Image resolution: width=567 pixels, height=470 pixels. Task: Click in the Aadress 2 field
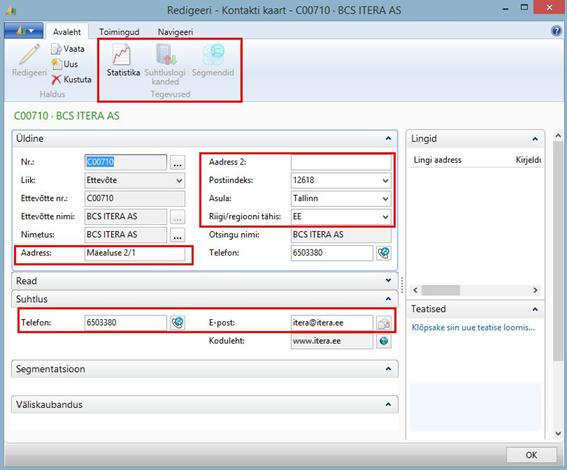point(341,162)
